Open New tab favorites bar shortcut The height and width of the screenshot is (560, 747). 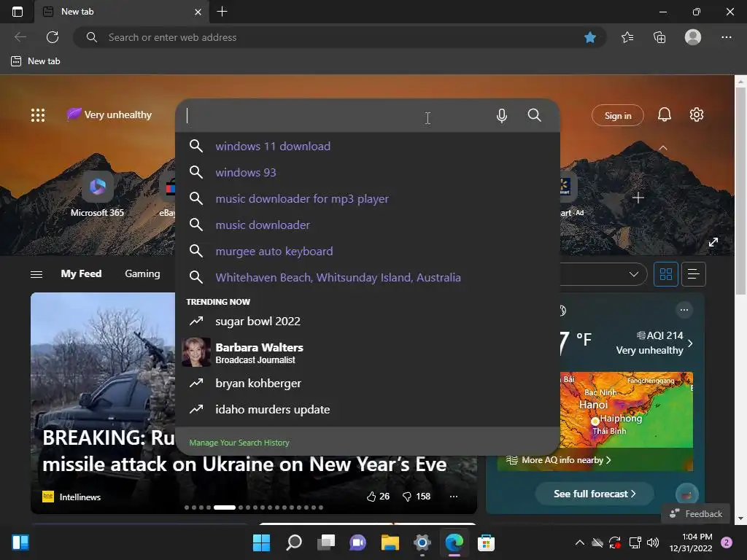36,61
